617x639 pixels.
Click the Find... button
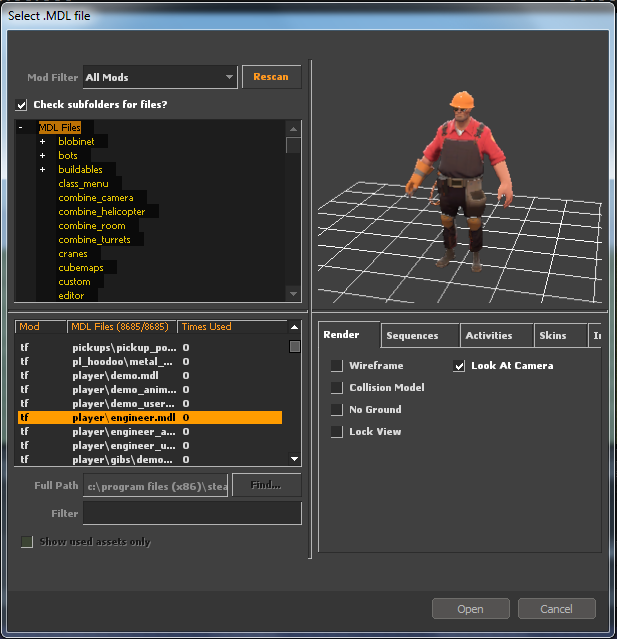267,485
